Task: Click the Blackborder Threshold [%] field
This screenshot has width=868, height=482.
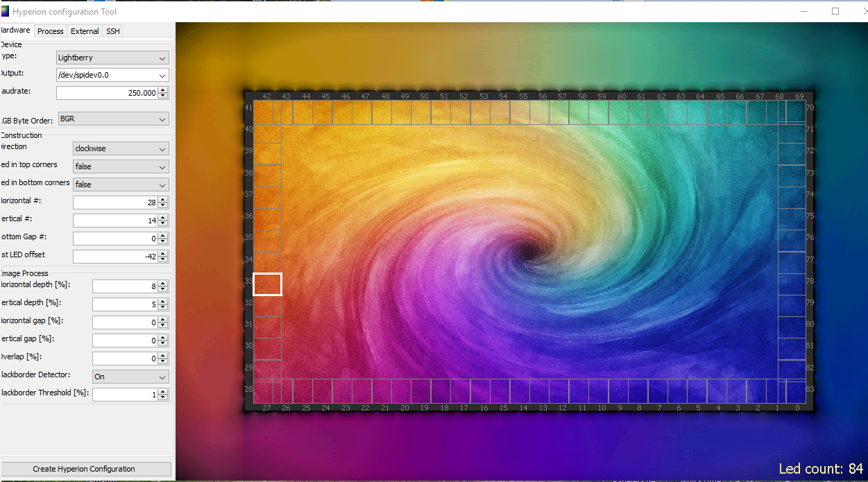Action: click(125, 395)
